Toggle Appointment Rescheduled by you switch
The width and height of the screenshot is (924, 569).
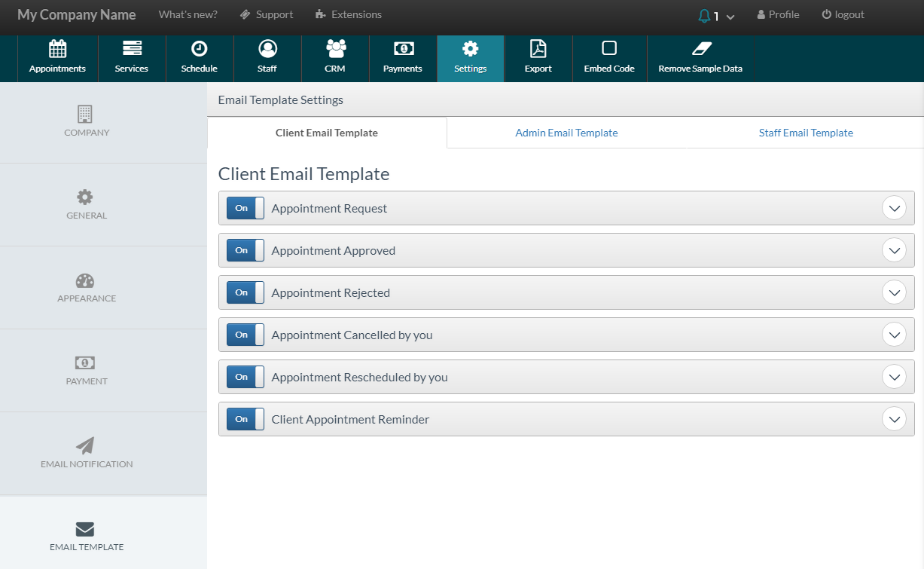coord(245,377)
